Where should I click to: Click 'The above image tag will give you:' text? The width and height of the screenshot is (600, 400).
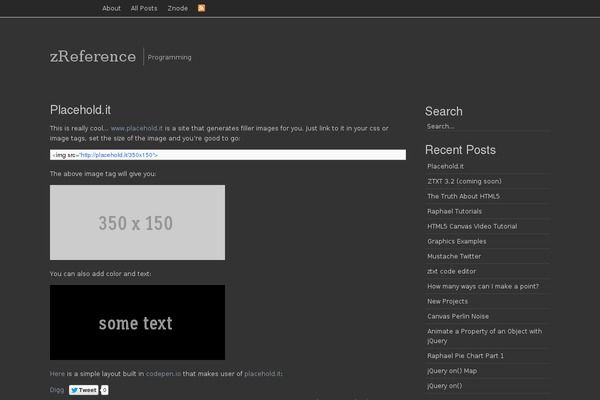103,174
